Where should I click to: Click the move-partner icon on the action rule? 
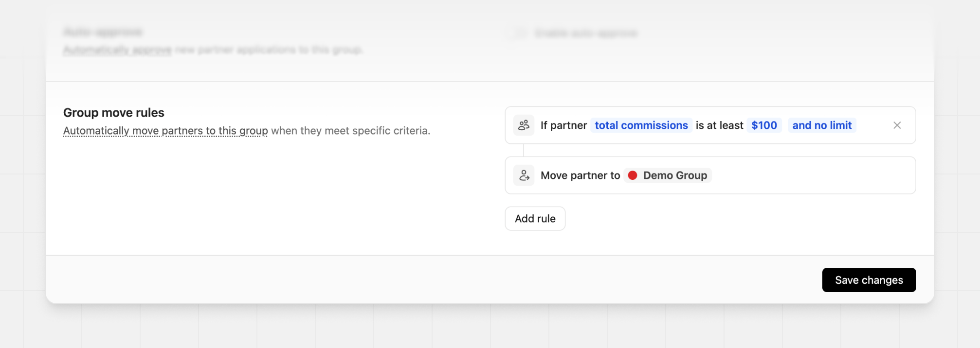click(x=524, y=175)
